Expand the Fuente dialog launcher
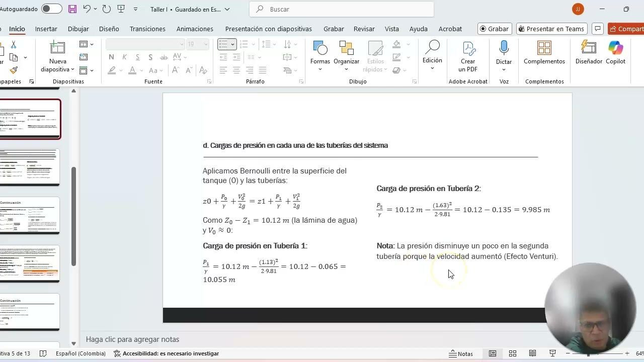 [x=209, y=81]
